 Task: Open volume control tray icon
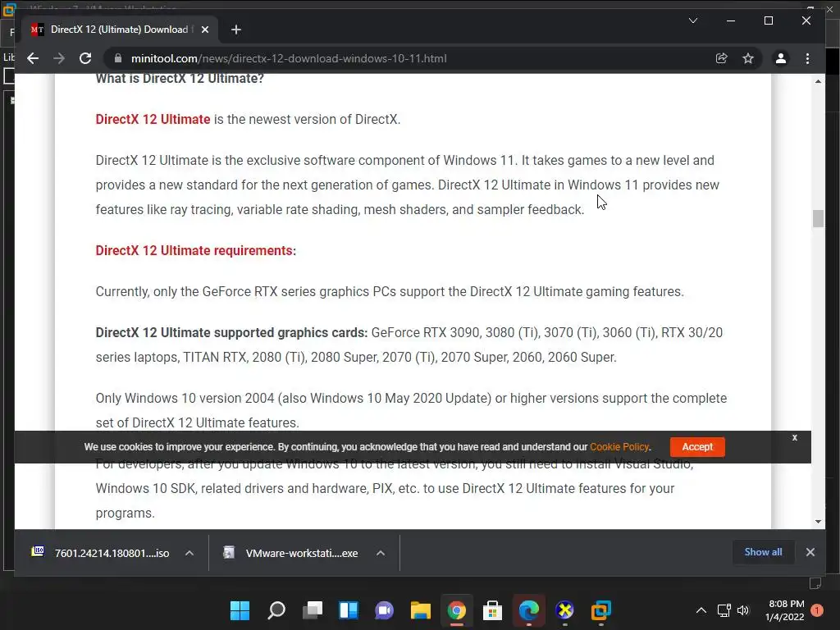click(743, 610)
